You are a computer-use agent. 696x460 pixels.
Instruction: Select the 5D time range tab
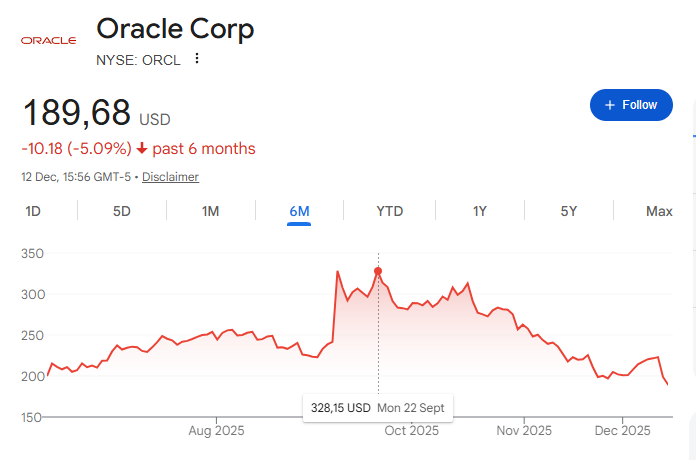(x=121, y=211)
